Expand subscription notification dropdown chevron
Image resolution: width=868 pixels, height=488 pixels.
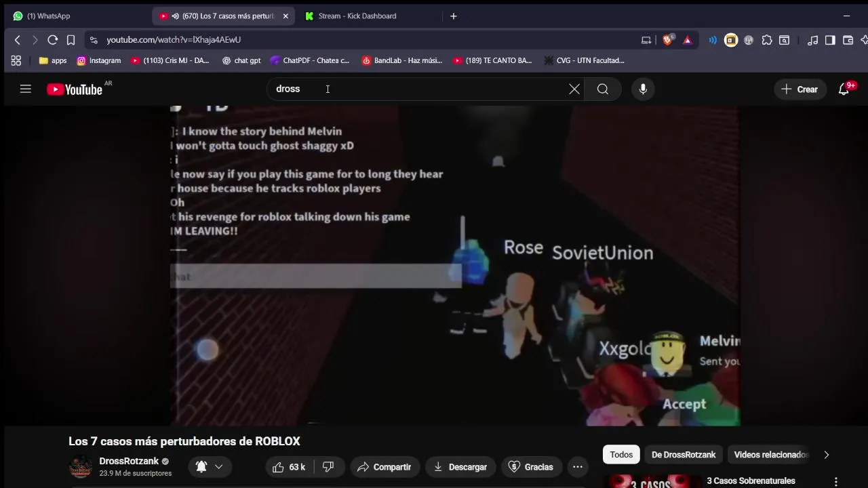(x=218, y=467)
